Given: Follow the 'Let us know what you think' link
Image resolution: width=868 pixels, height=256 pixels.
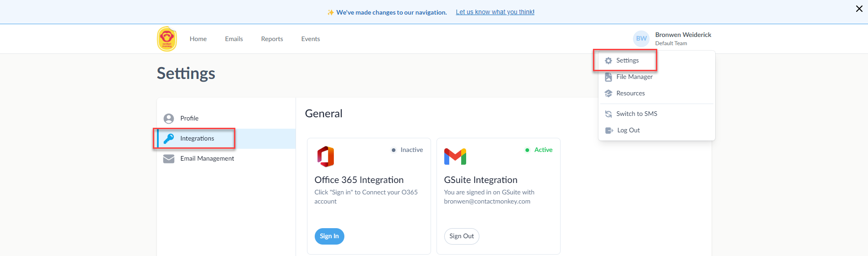Looking at the screenshot, I should (495, 12).
